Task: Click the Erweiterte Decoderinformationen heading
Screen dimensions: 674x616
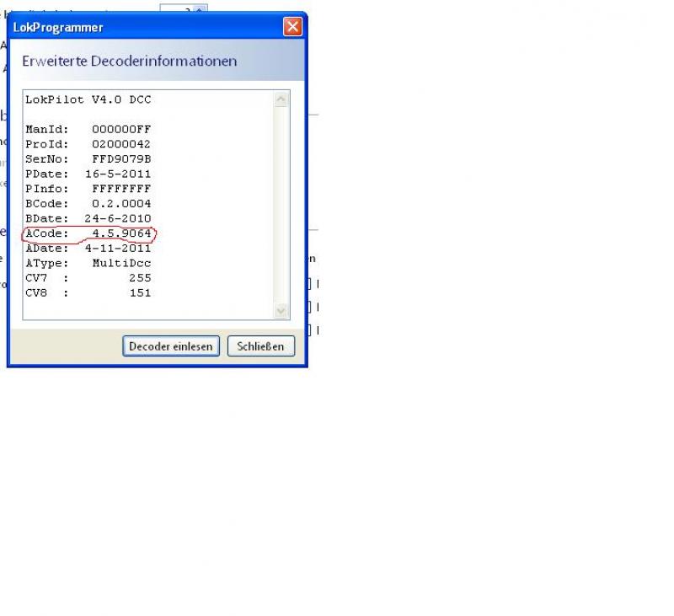Action: (130, 61)
